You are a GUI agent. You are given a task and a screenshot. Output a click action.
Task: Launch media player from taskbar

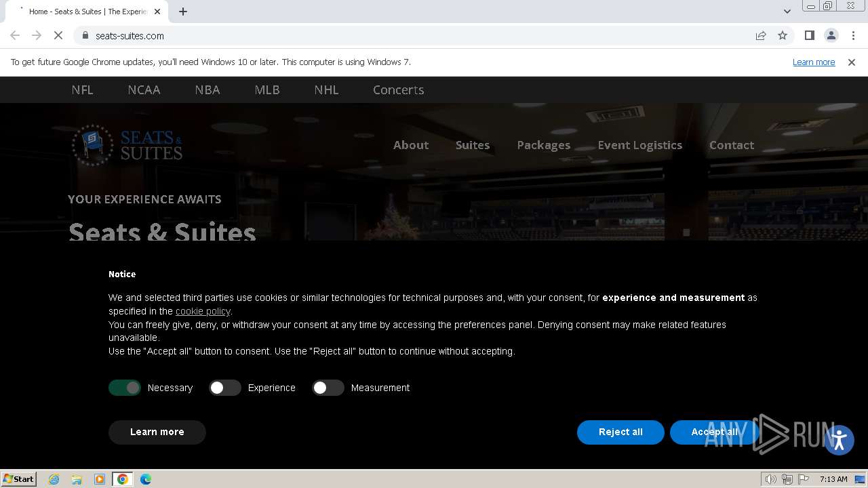100,479
